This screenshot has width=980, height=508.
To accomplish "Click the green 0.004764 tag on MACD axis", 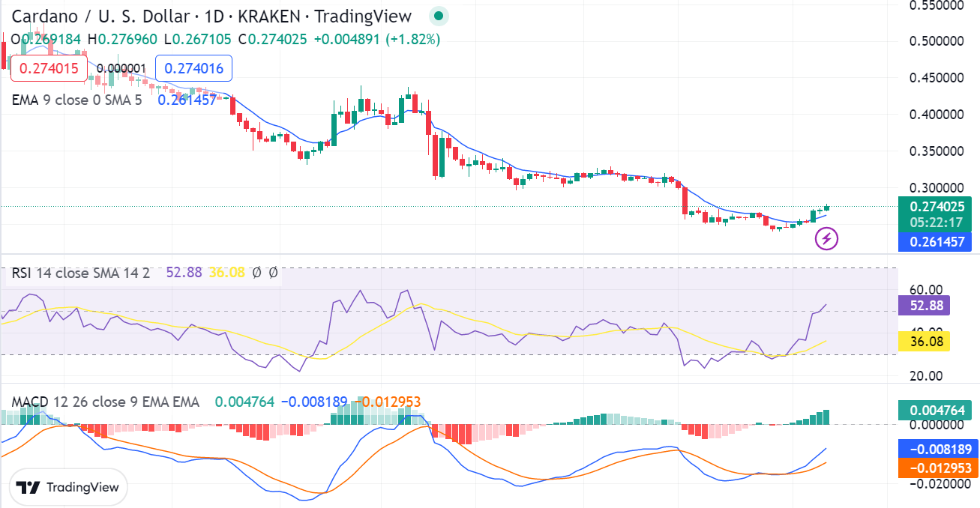I will point(935,410).
